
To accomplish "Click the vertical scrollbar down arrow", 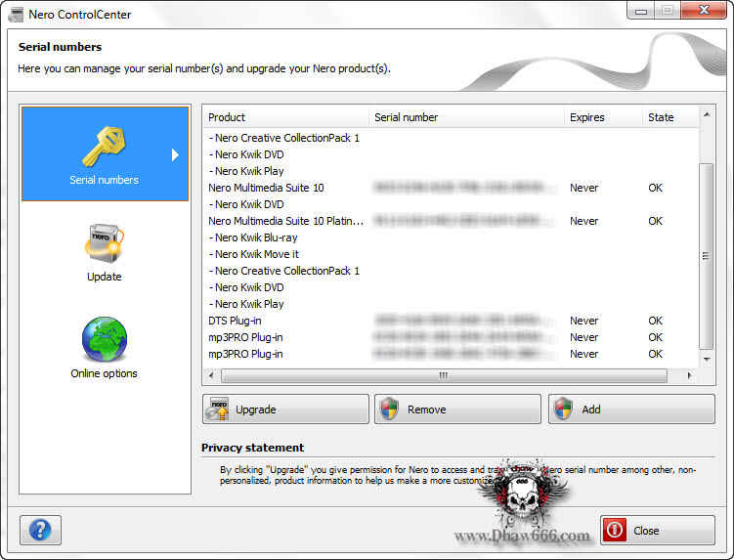I will pyautogui.click(x=707, y=360).
